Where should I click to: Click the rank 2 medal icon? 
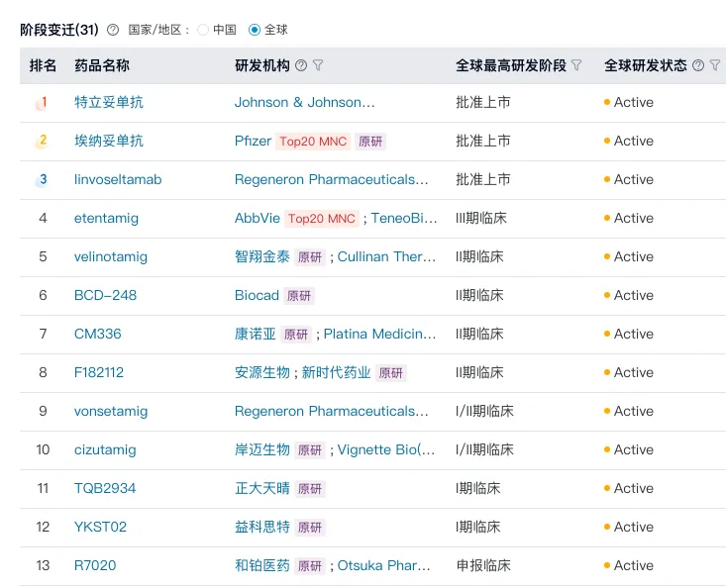(42, 141)
